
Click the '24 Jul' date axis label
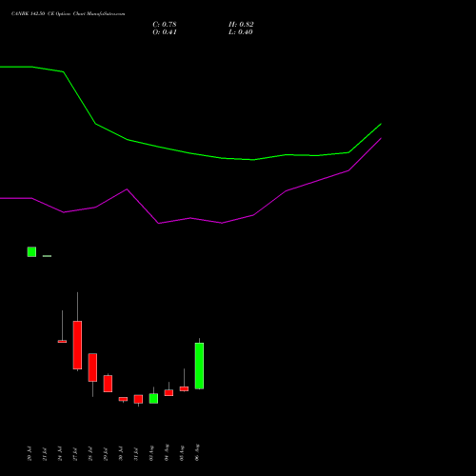[60, 453]
